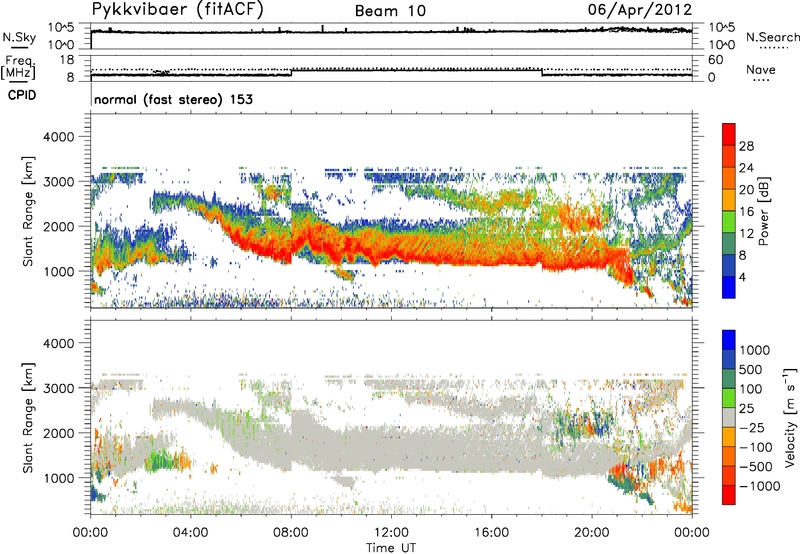Click the 500 value on Velocity colorbar

752,370
